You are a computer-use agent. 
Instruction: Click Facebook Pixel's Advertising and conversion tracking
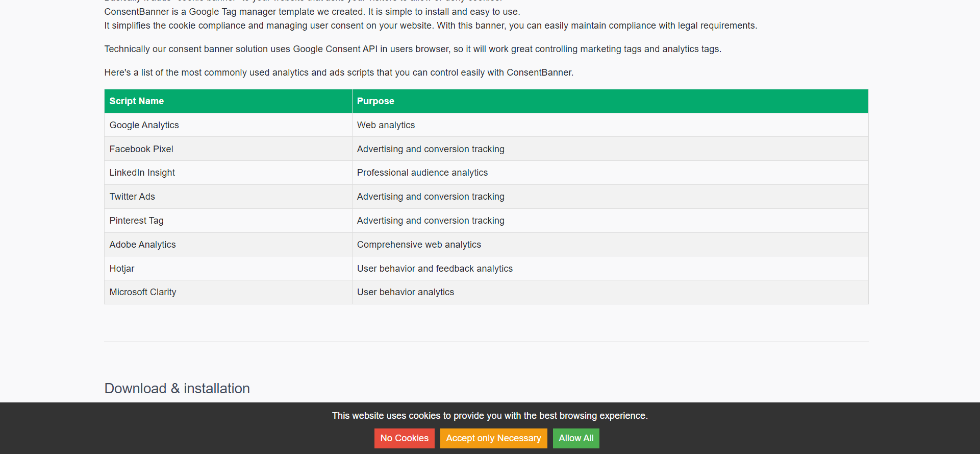tap(610, 149)
